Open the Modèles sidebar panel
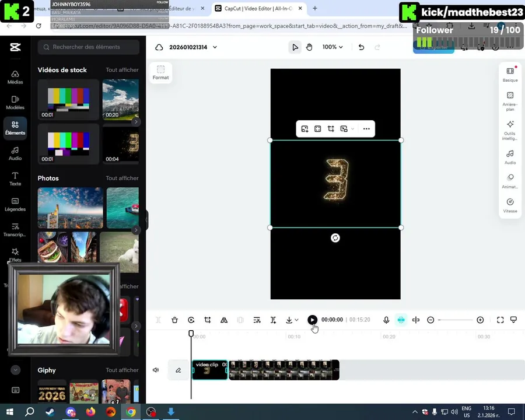This screenshot has height=420, width=525. pyautogui.click(x=15, y=103)
